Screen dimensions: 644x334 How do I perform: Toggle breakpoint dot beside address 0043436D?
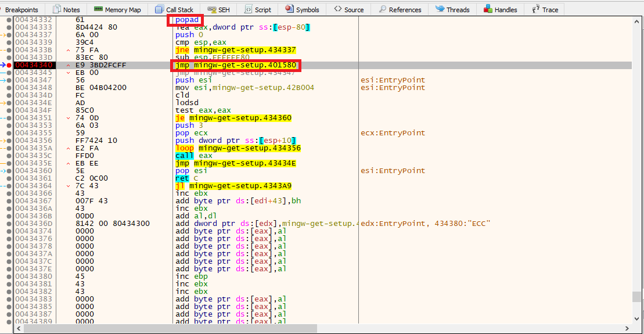click(9, 224)
